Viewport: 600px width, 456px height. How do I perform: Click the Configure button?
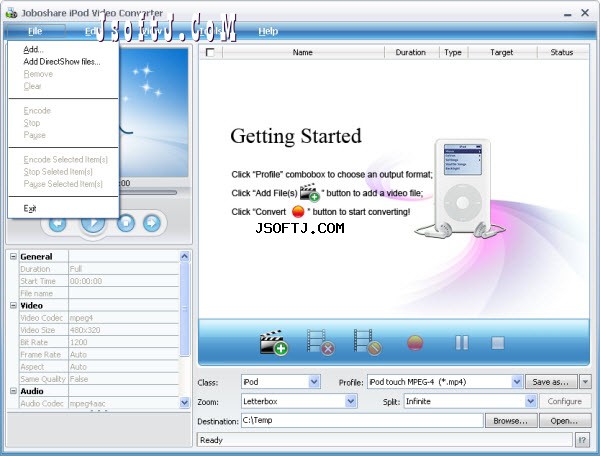pos(565,401)
